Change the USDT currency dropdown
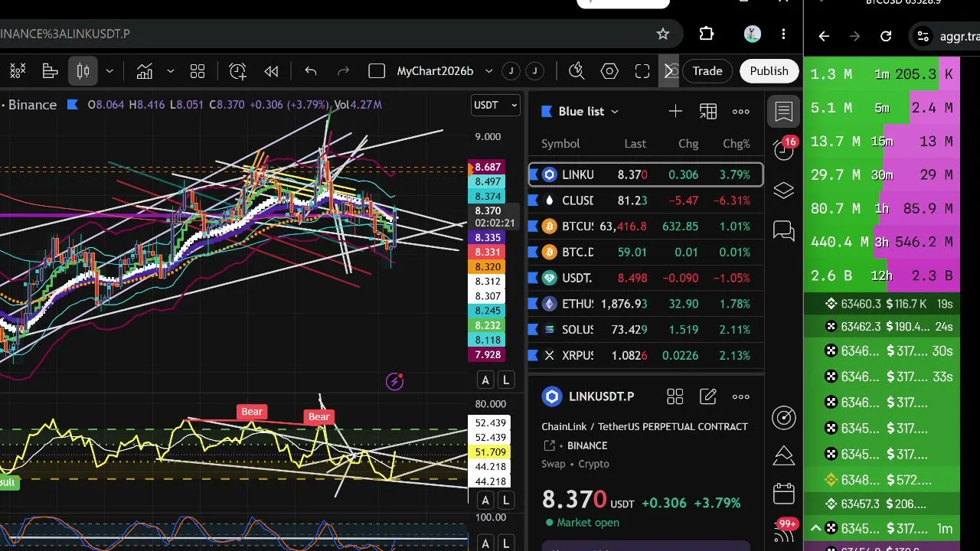980x551 pixels. pyautogui.click(x=495, y=105)
